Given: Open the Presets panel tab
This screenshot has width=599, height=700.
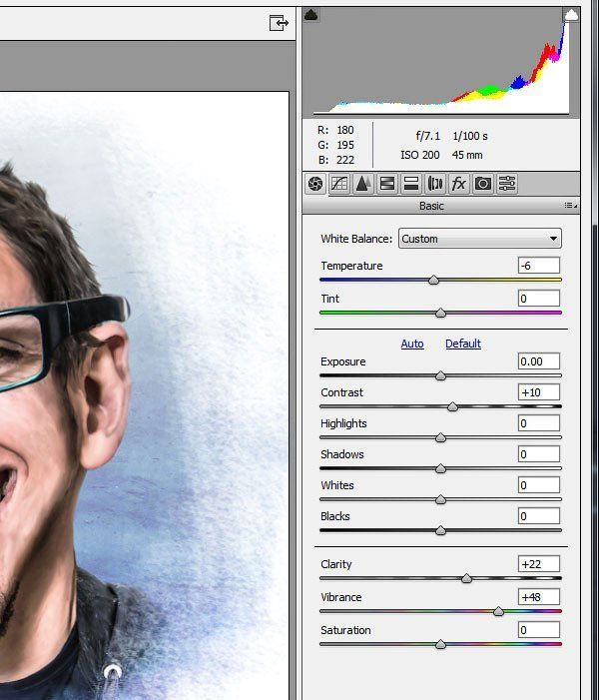Looking at the screenshot, I should tap(507, 184).
